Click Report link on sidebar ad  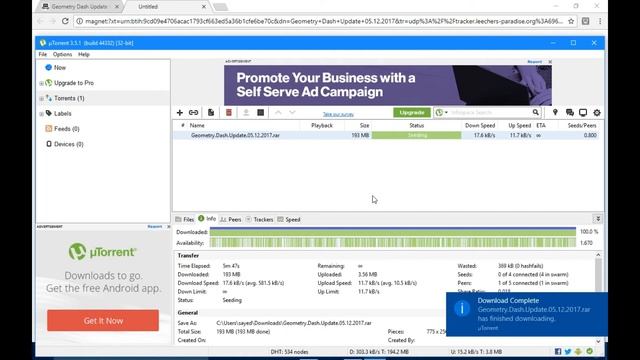[155, 227]
